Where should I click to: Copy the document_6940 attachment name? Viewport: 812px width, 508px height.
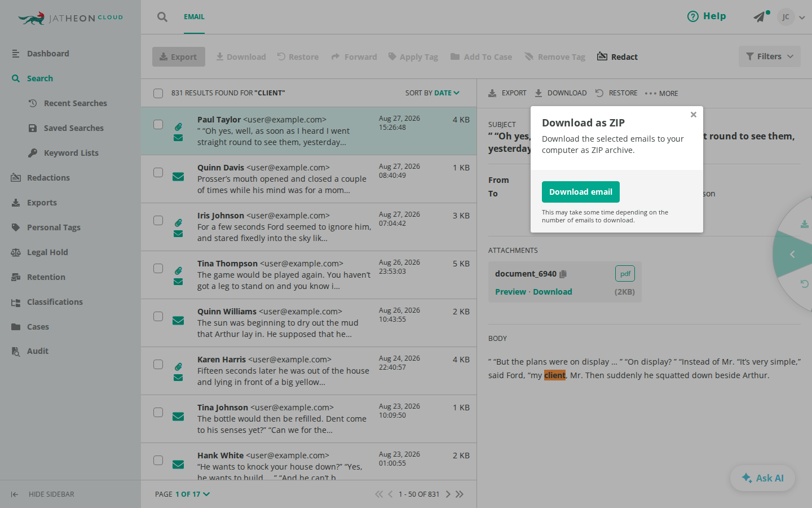pyautogui.click(x=563, y=274)
